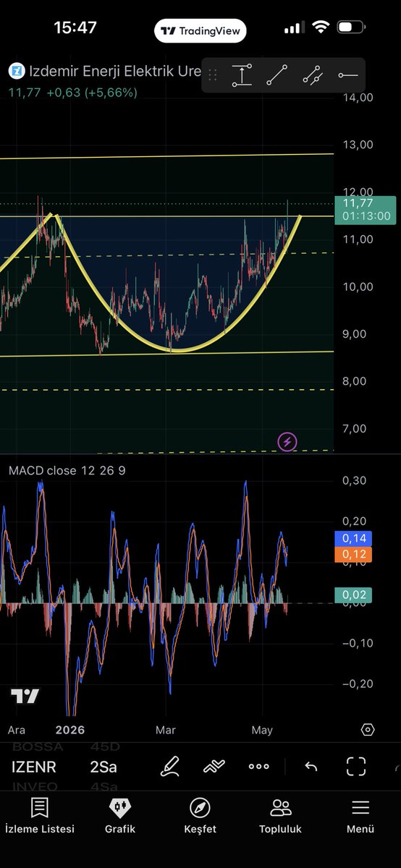Open the MACD close 12 26 9 legend

[x=67, y=471]
